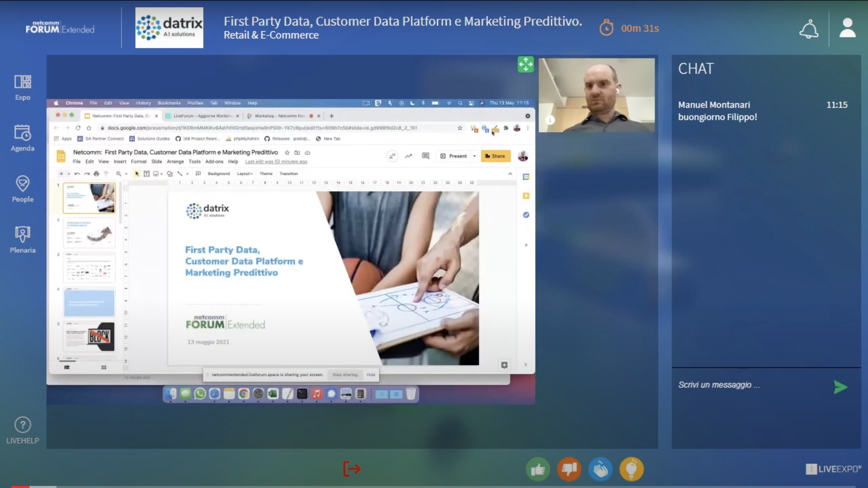
Task: Star the presentation next to its title
Action: click(x=287, y=152)
